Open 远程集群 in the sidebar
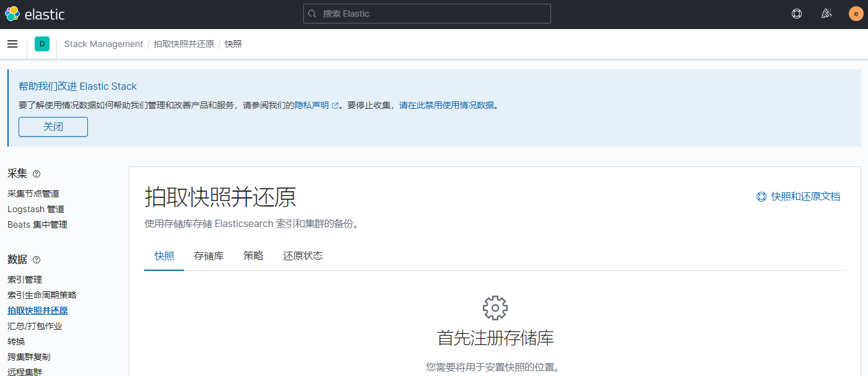 pos(25,372)
